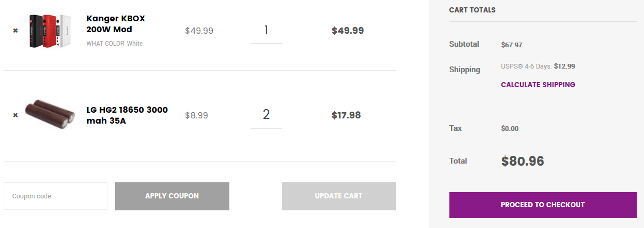Click the $67.97 subtotal amount
The width and height of the screenshot is (644, 228).
tap(511, 45)
